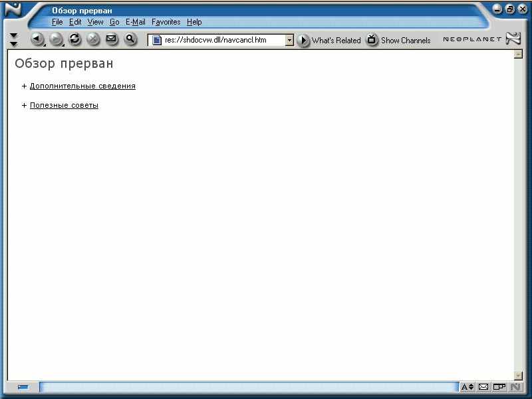532x399 pixels.
Task: Open the View menu
Action: click(95, 22)
